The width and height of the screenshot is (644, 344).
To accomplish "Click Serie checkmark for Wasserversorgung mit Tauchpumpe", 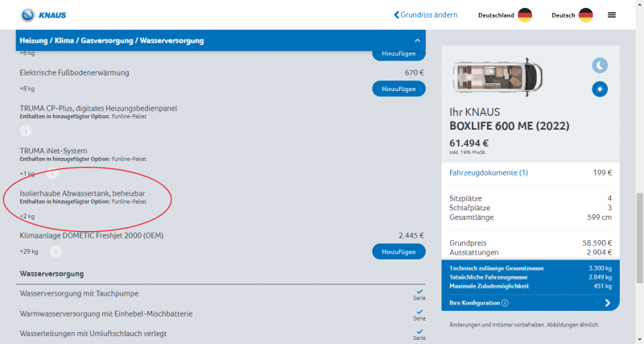I will [419, 293].
